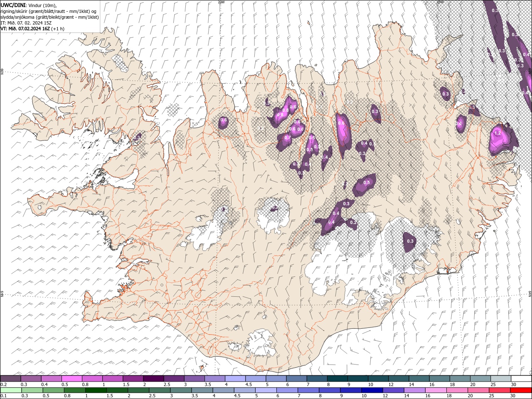Click the rigning/skúrir legend description line

point(49,11)
